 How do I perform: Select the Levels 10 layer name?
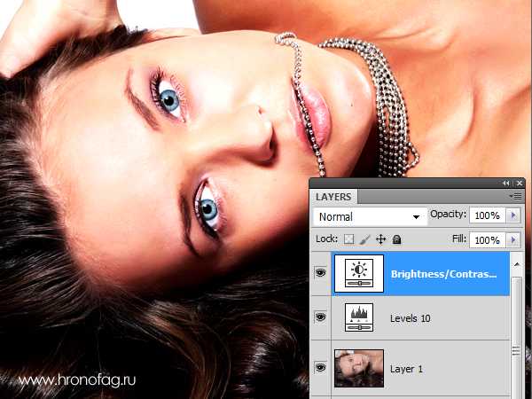[411, 318]
